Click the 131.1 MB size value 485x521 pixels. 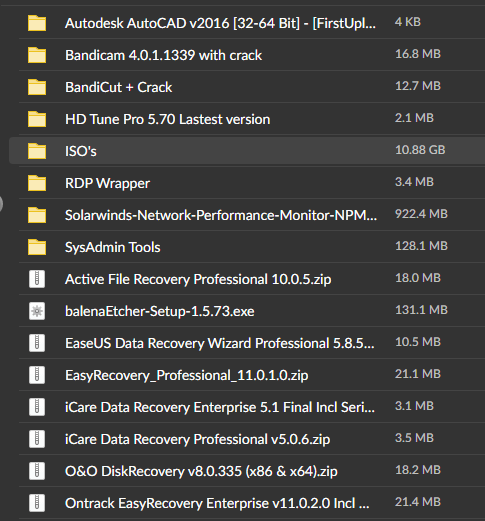pyautogui.click(x=421, y=310)
